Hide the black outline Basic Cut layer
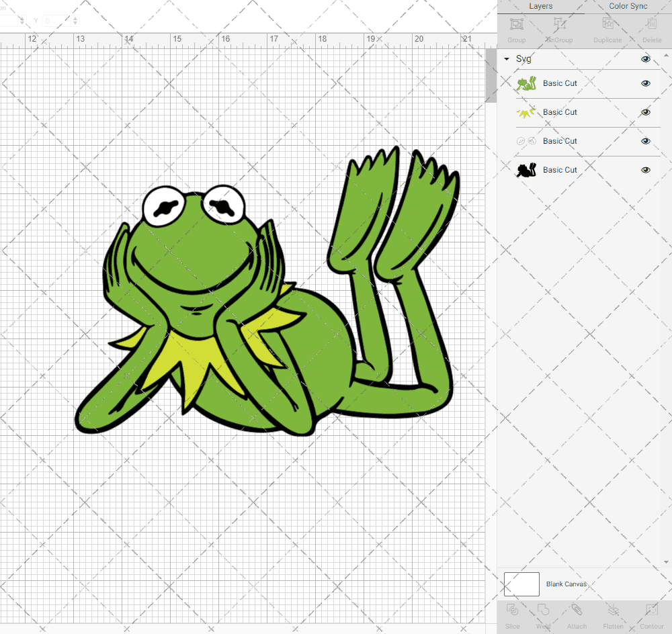The width and height of the screenshot is (672, 634). pos(646,170)
